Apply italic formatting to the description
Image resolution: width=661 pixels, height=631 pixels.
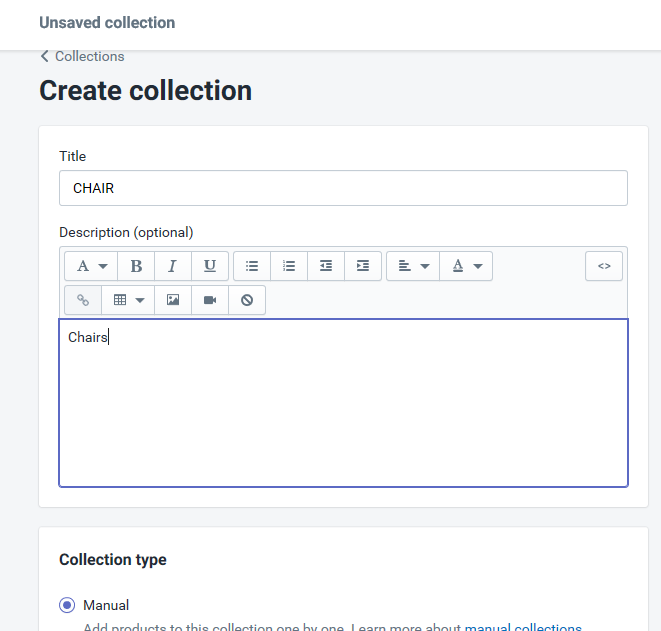coord(172,266)
